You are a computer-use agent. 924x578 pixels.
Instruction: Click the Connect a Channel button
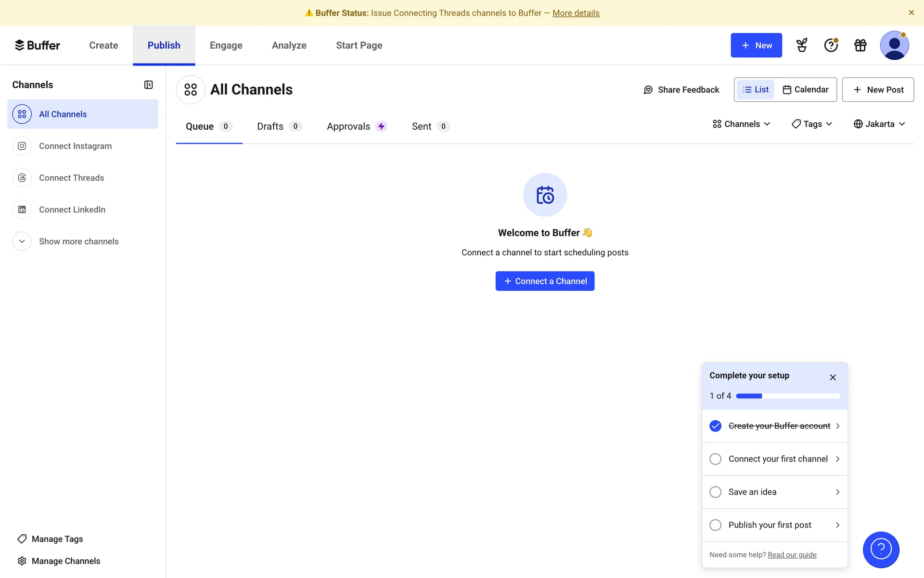coord(545,281)
